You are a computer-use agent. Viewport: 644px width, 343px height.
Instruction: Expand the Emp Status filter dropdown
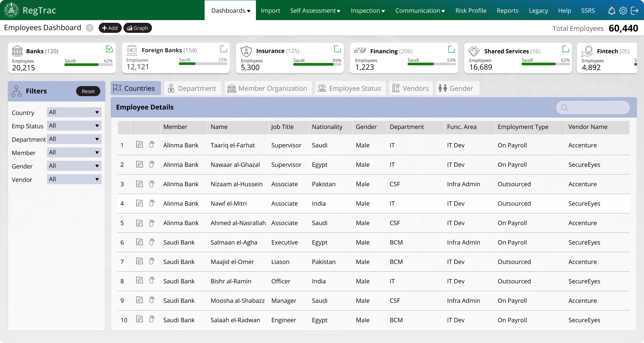[x=74, y=126]
